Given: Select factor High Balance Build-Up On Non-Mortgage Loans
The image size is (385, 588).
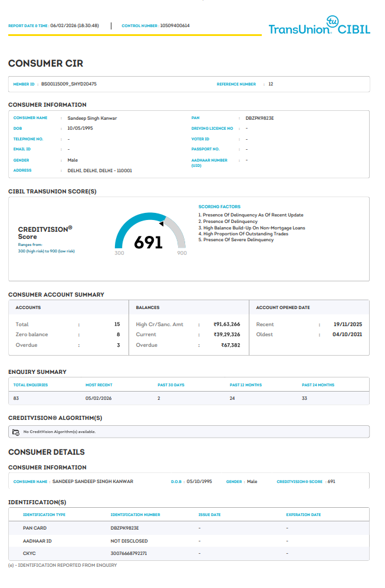Looking at the screenshot, I should [252, 228].
